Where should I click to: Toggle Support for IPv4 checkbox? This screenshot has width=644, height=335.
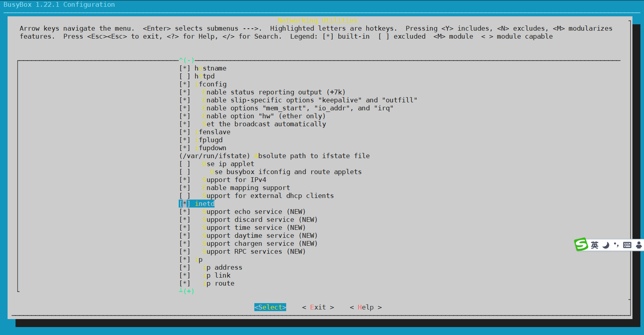[185, 180]
